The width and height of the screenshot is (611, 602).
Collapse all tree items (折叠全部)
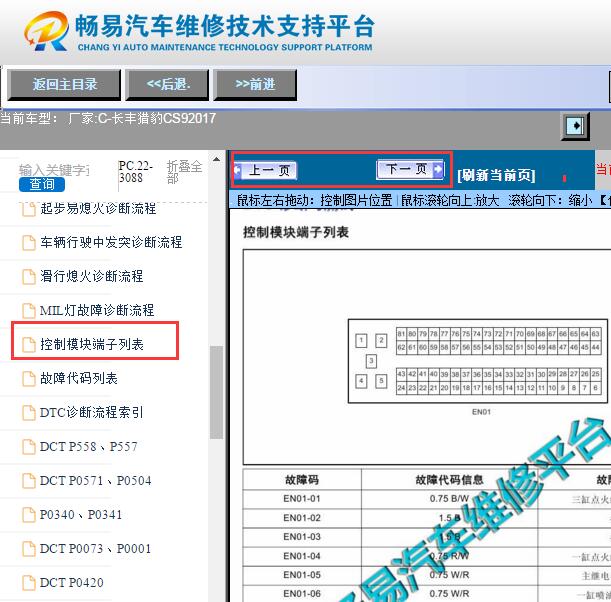click(x=184, y=172)
